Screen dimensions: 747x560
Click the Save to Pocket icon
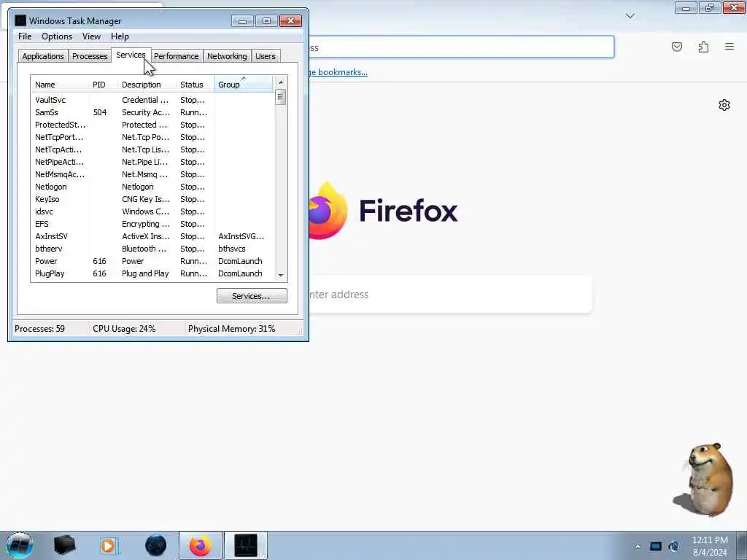pos(676,47)
